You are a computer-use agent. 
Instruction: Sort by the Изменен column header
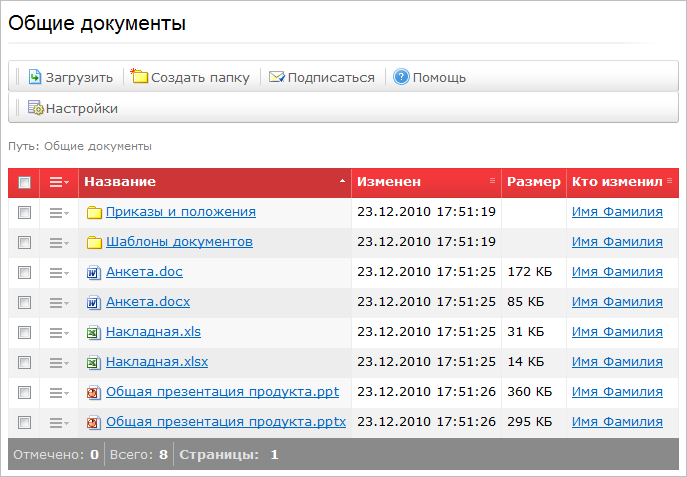coord(389,182)
